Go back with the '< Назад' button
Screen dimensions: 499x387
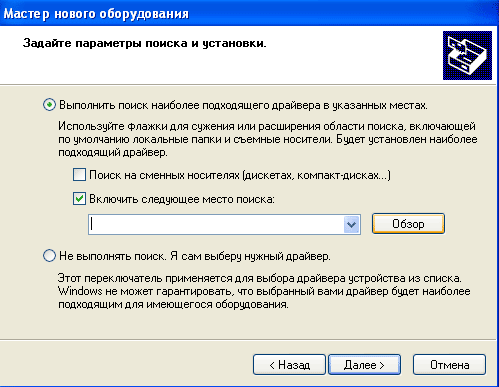[289, 365]
